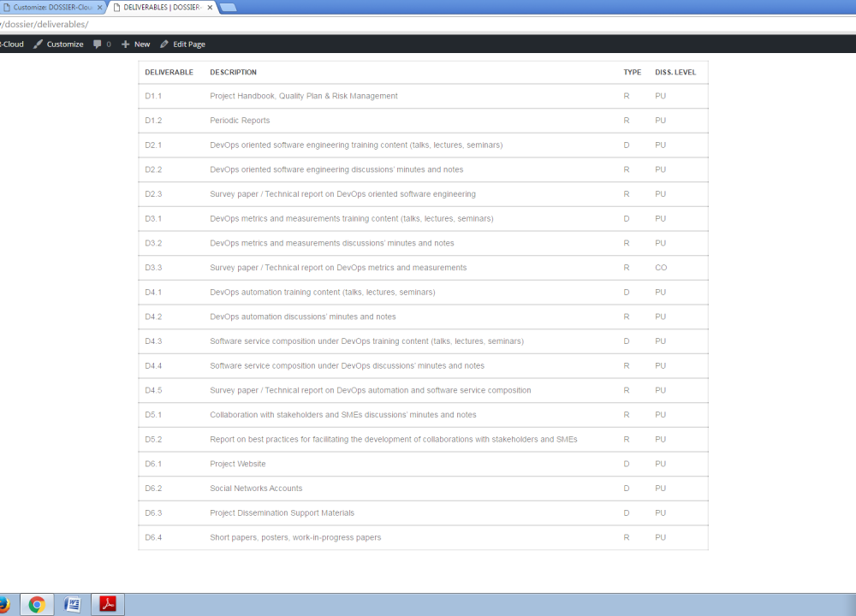The image size is (856, 616).
Task: Select the DELIVERABLES | DOSSIER tab
Action: (x=160, y=7)
